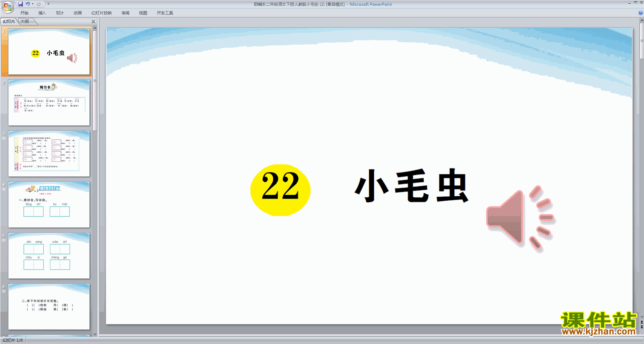Click the speaker audio icon on the slide

[521, 219]
